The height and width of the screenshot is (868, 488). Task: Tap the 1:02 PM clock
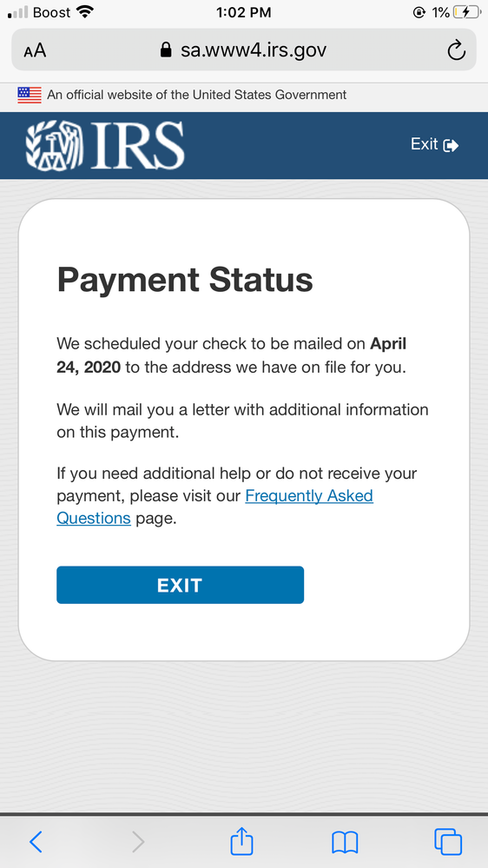(x=243, y=12)
